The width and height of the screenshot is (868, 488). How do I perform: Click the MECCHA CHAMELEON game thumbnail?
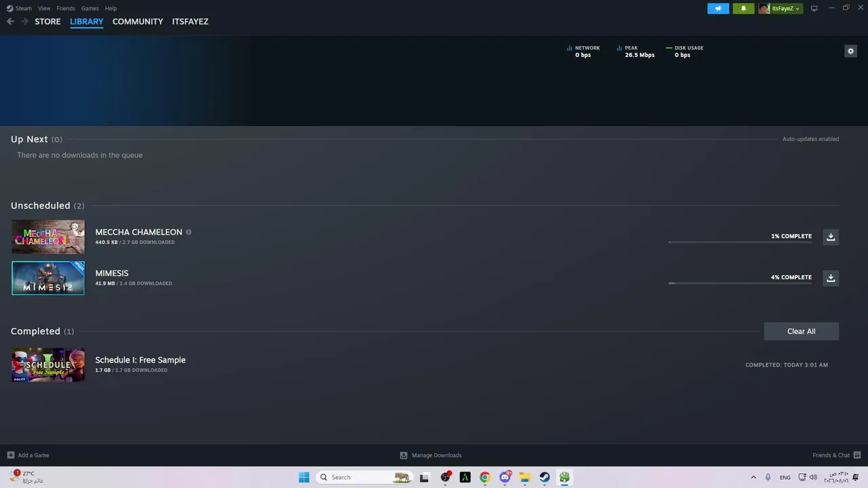[x=48, y=237]
